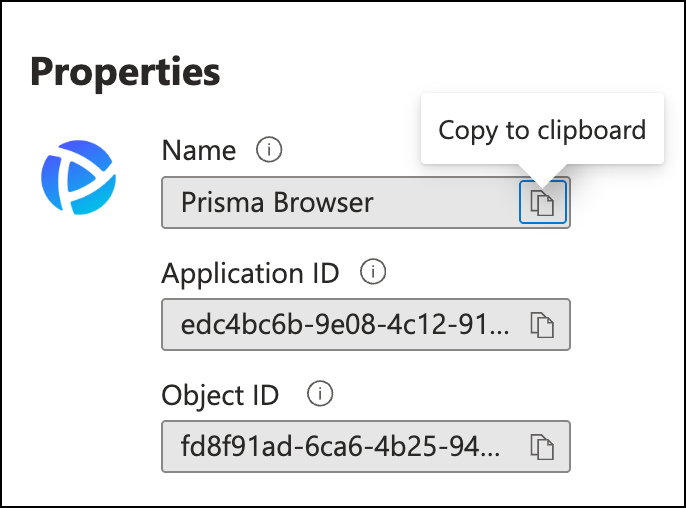The width and height of the screenshot is (686, 508).
Task: Click the truncated ellipsis in Application ID value
Action: pyautogui.click(x=500, y=332)
